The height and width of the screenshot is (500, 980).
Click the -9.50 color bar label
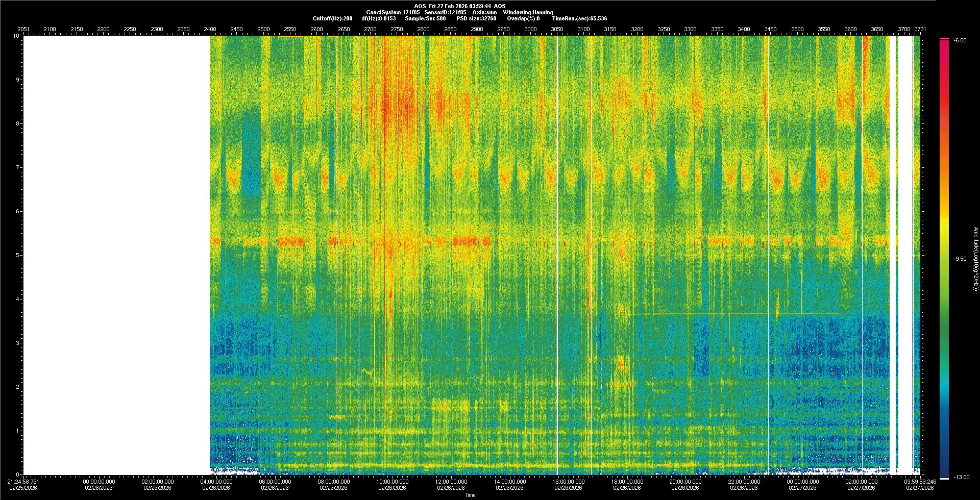pyautogui.click(x=960, y=259)
